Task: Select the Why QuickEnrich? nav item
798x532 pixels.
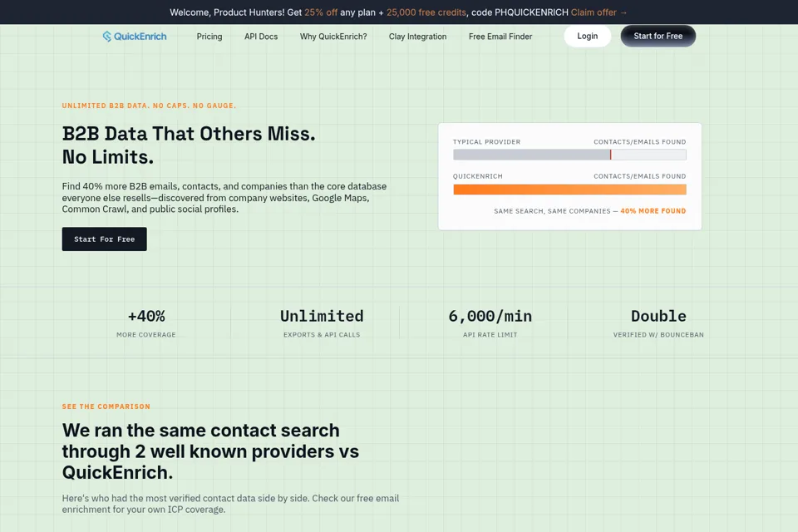Action: (x=333, y=37)
